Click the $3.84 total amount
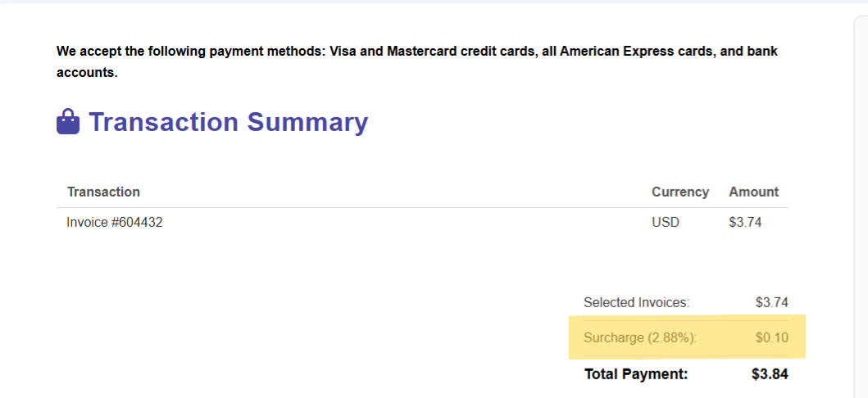This screenshot has width=868, height=398. 770,374
